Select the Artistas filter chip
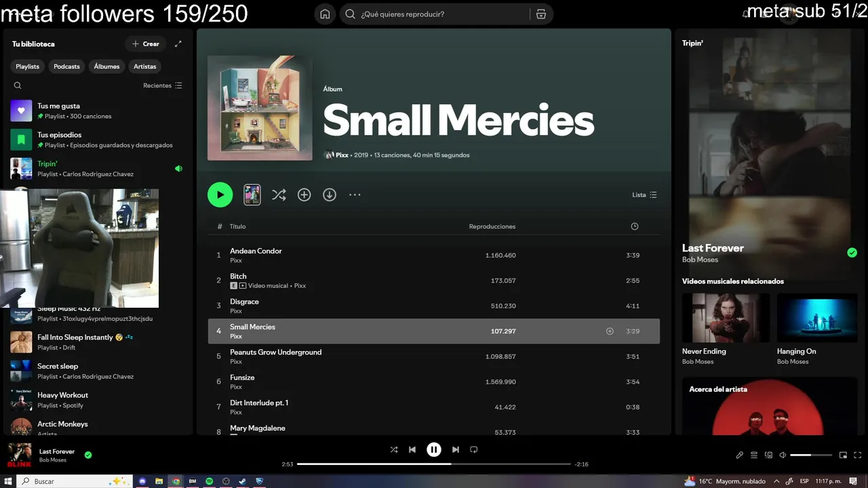 point(145,66)
